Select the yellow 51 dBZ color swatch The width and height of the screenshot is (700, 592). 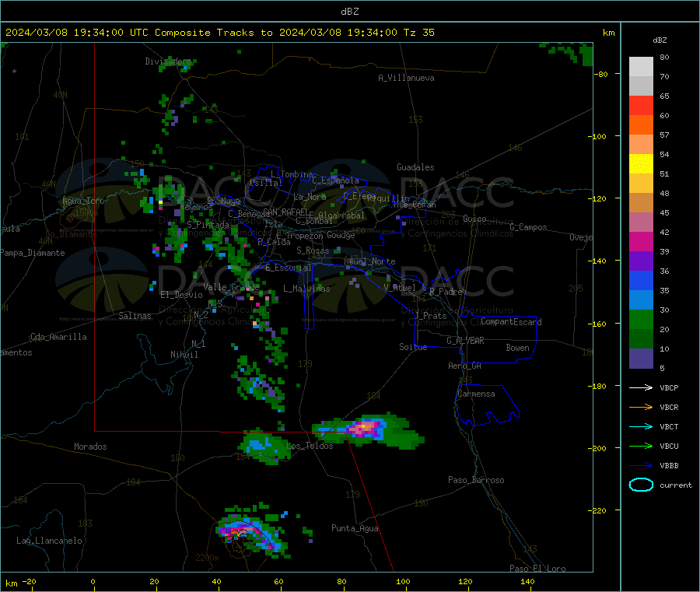click(641, 164)
